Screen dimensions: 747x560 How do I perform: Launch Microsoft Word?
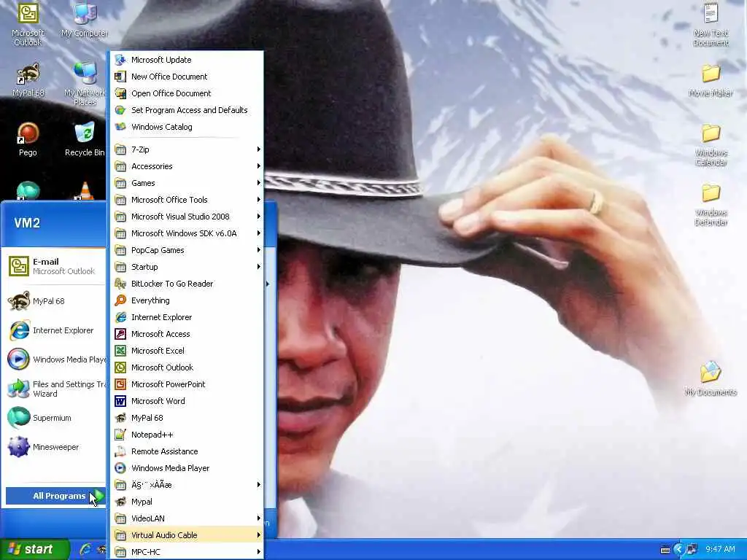click(187, 401)
